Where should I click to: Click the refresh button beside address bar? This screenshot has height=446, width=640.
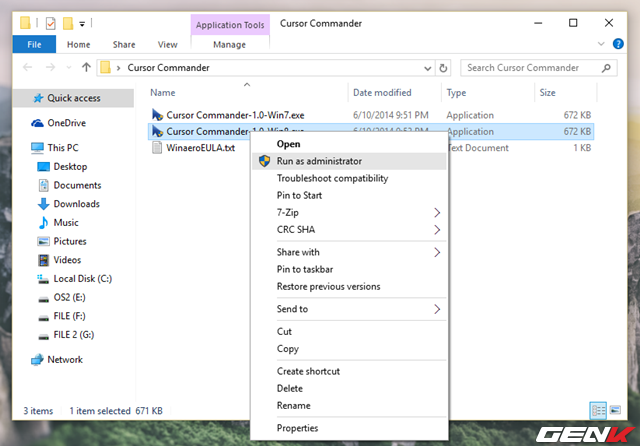pos(444,68)
